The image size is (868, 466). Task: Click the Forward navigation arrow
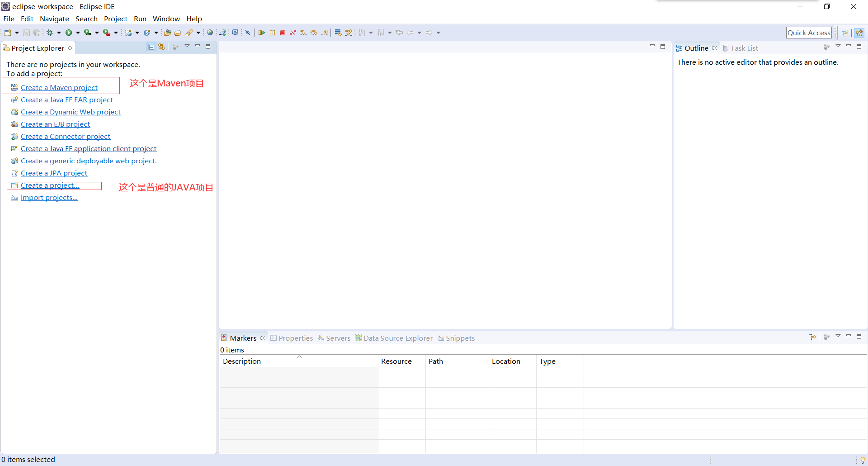(429, 33)
